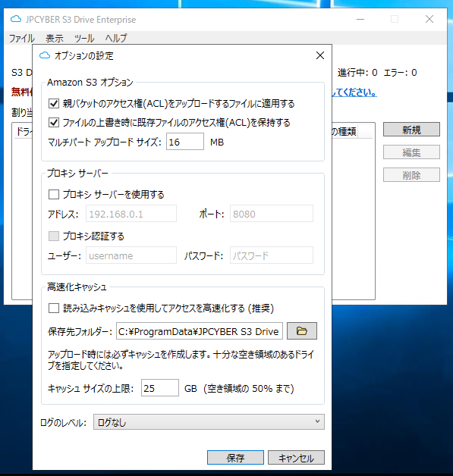Viewport: 453px width, 476px height.
Task: Click the 保存 button
Action: coord(235,458)
